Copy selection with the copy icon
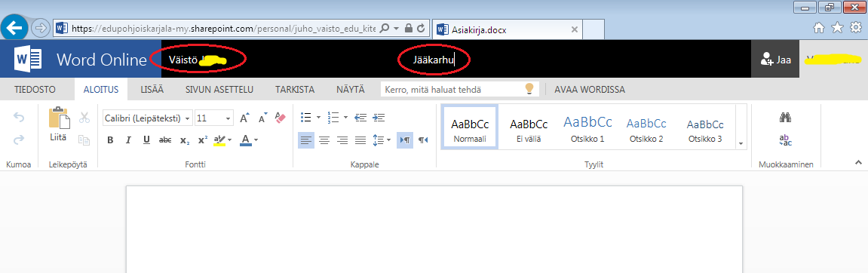The height and width of the screenshot is (273, 868). (x=84, y=140)
